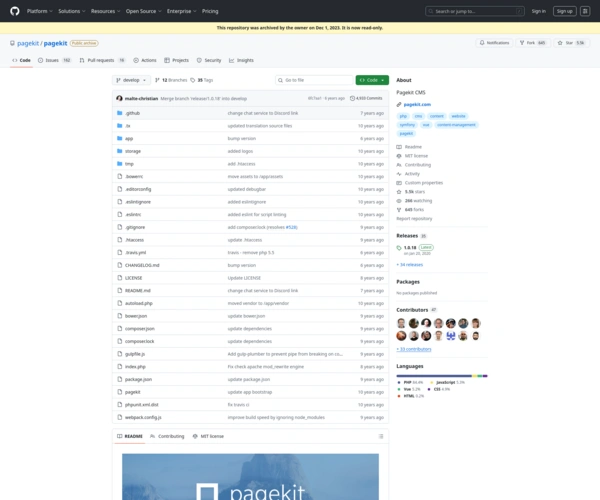Expand the Platform navigation menu
This screenshot has height=500, width=600.
point(39,11)
